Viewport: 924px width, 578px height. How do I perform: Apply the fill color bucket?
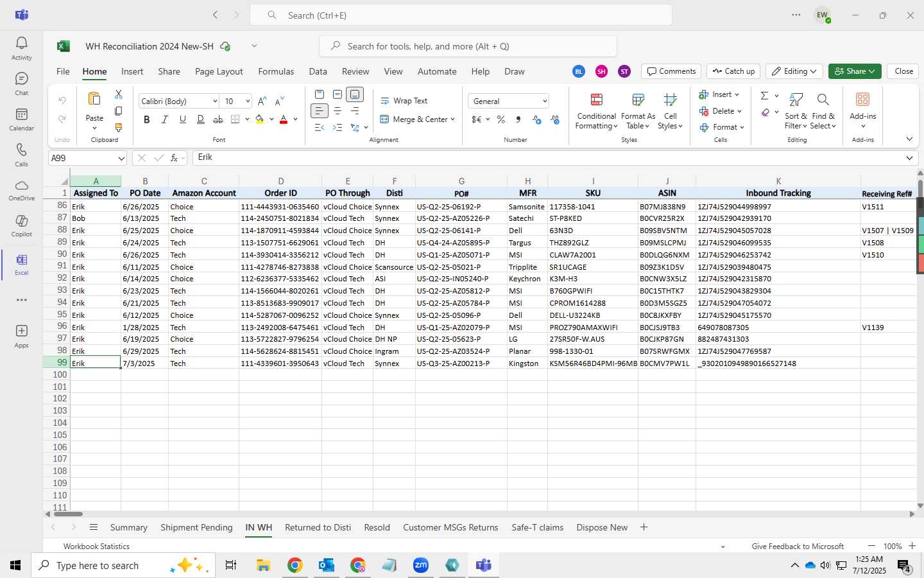point(260,119)
